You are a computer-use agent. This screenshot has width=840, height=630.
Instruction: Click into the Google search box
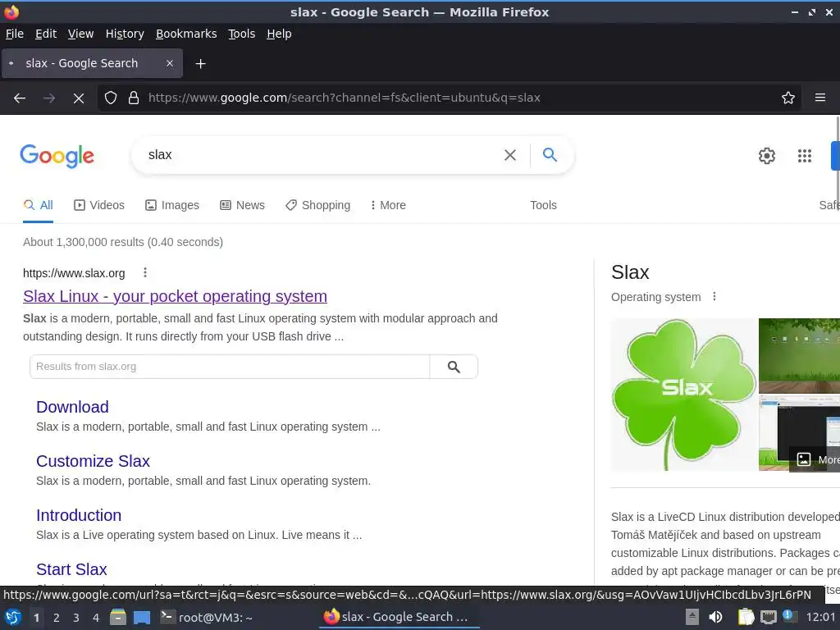pyautogui.click(x=322, y=155)
